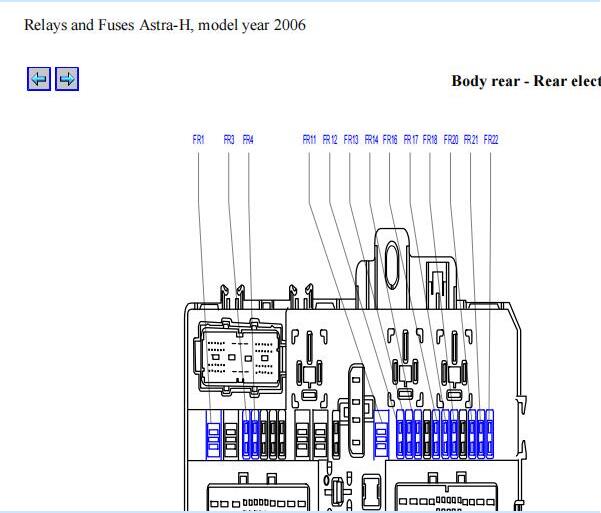The height and width of the screenshot is (513, 601).
Task: Click the FR4 fuse label
Action: tap(248, 140)
